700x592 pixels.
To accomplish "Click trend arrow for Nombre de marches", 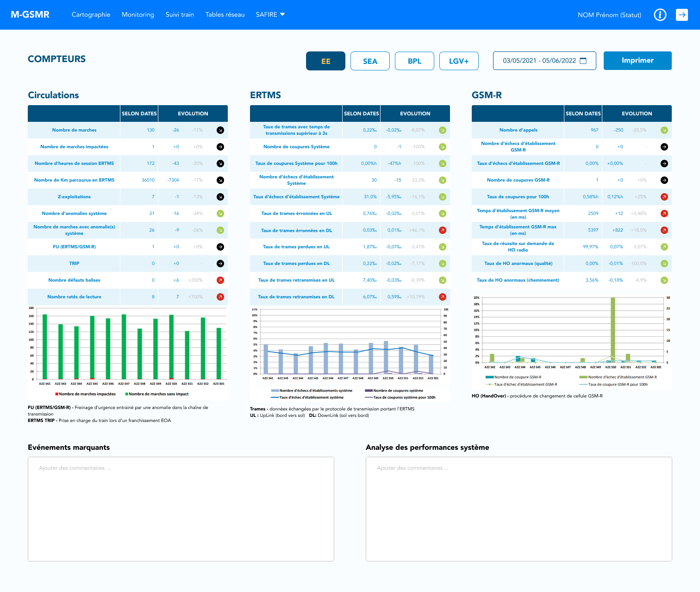I will 220,130.
